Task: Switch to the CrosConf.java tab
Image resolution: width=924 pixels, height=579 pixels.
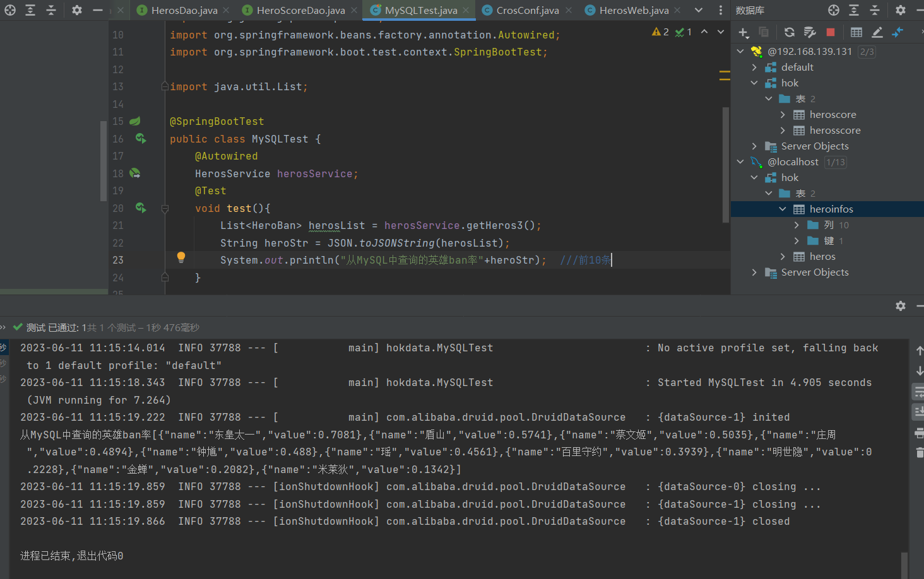Action: coord(527,10)
